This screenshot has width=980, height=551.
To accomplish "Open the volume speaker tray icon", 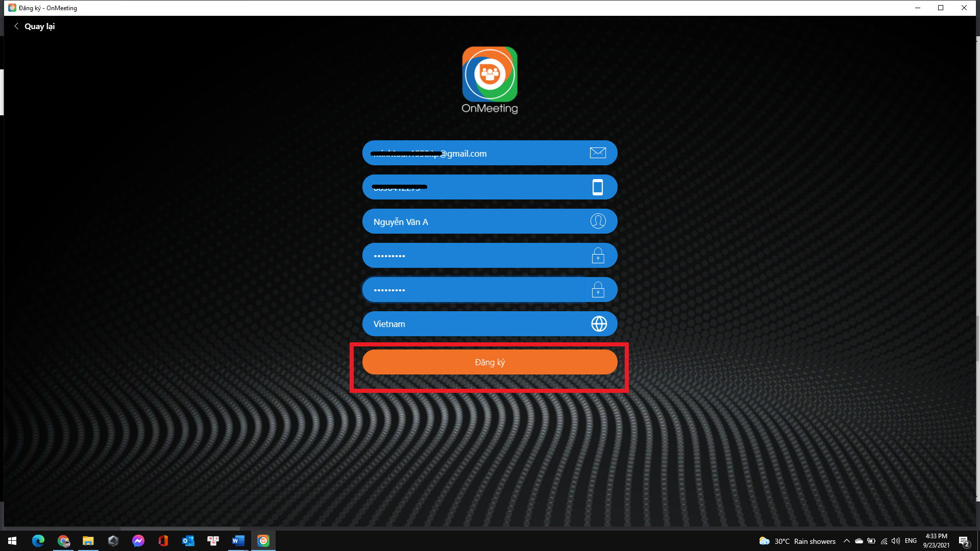I will click(896, 541).
